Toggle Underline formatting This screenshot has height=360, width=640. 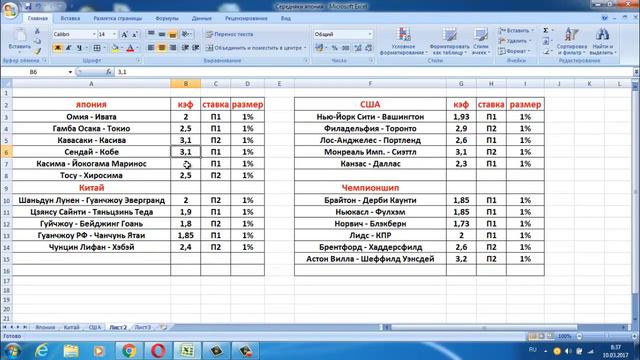pyautogui.click(x=79, y=48)
